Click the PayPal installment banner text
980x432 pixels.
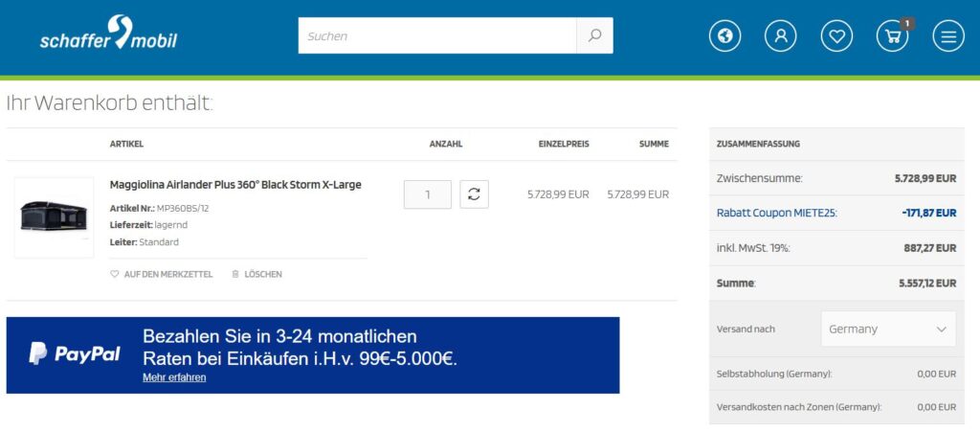[x=300, y=348]
